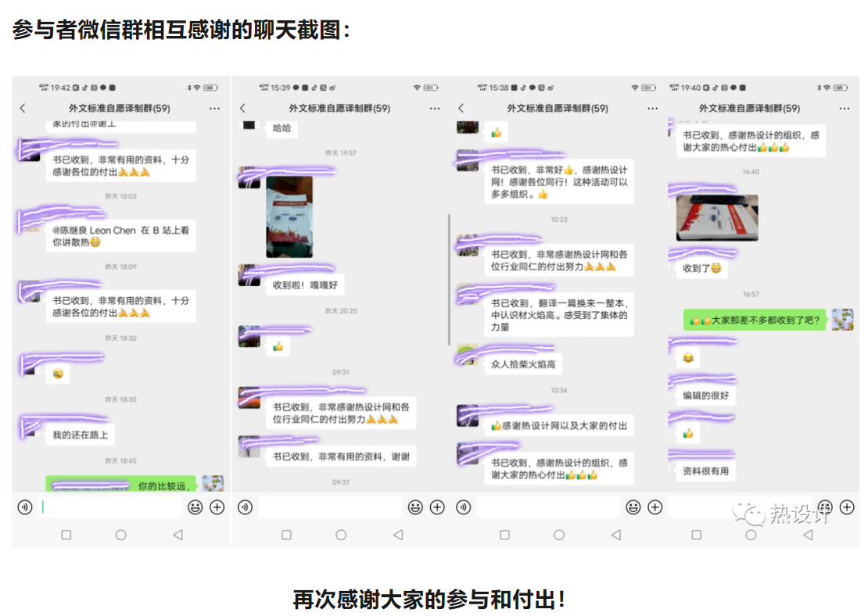Image resolution: width=868 pixels, height=616 pixels.
Task: Select the 编辑的很好 message bubble
Action: [x=705, y=396]
